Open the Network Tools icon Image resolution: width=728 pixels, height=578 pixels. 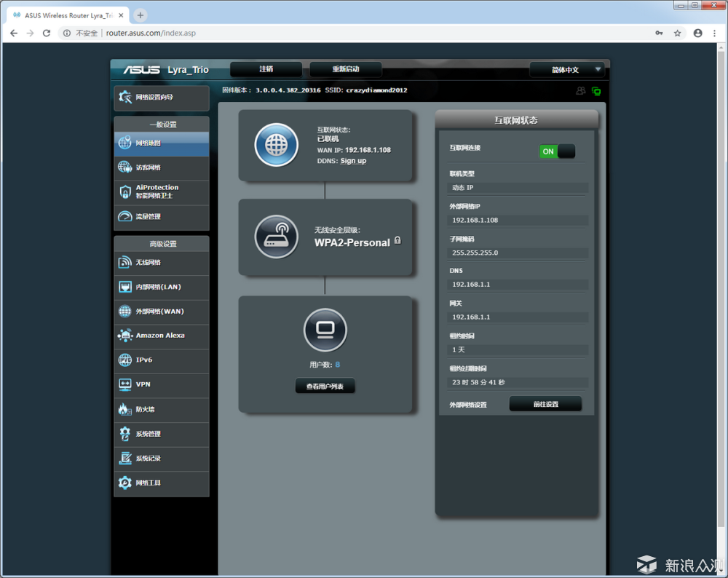coord(124,483)
